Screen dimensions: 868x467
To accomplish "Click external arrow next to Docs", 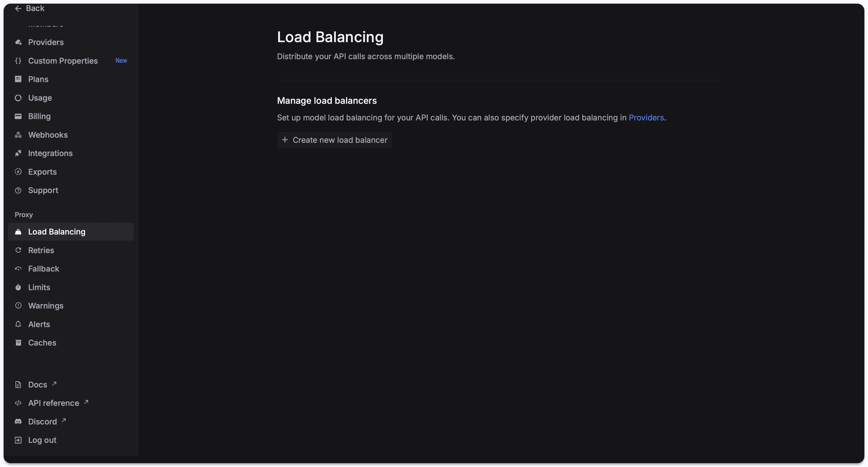I will click(54, 384).
